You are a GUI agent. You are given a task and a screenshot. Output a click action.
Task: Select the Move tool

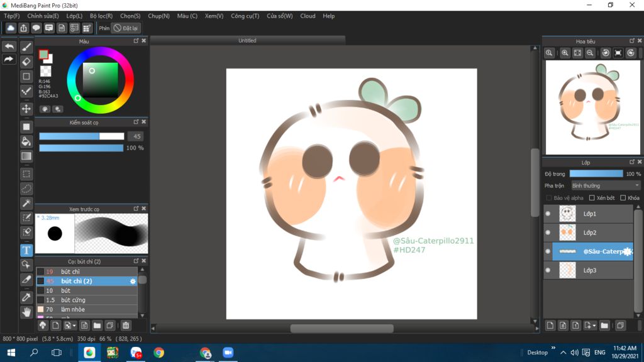(x=26, y=109)
